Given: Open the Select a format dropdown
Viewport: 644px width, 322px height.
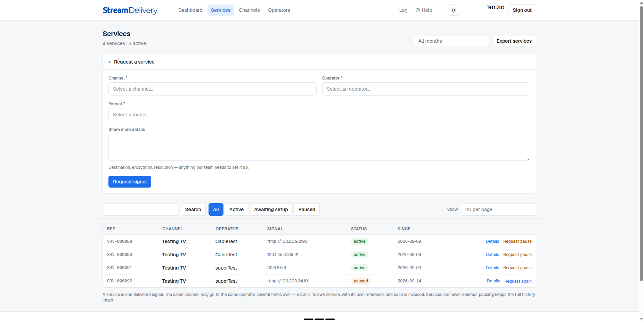Looking at the screenshot, I should pos(319,115).
